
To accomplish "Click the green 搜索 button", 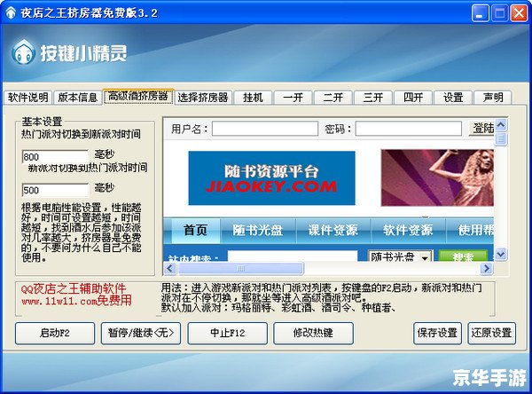I will point(463,256).
